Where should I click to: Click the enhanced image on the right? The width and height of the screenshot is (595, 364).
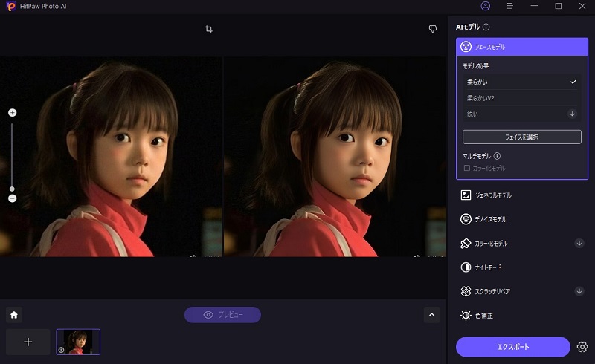click(335, 157)
